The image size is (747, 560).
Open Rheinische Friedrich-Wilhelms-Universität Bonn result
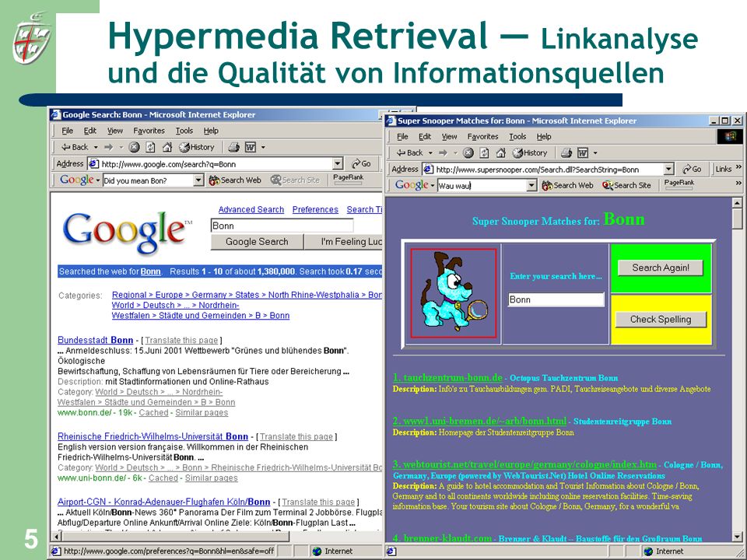tap(153, 436)
